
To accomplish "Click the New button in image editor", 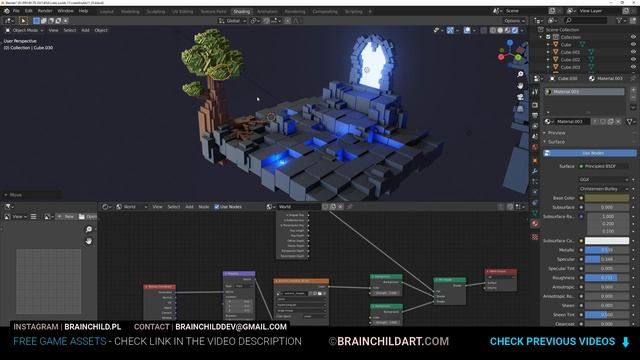I will pos(65,217).
